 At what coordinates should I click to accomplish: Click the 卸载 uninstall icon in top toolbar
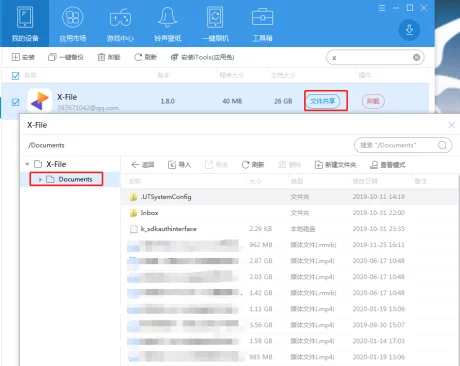point(109,57)
